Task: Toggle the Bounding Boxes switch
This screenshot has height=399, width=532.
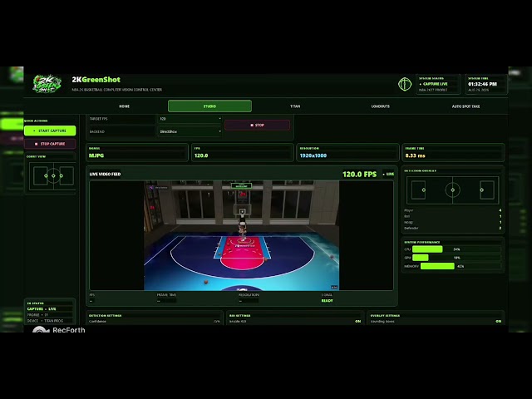Action: pyautogui.click(x=499, y=321)
